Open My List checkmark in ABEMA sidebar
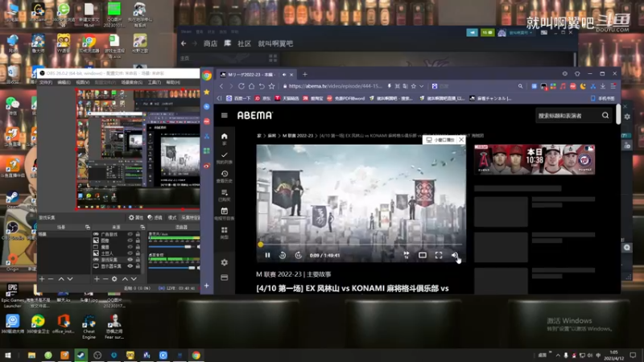The image size is (644, 362). pyautogui.click(x=225, y=158)
